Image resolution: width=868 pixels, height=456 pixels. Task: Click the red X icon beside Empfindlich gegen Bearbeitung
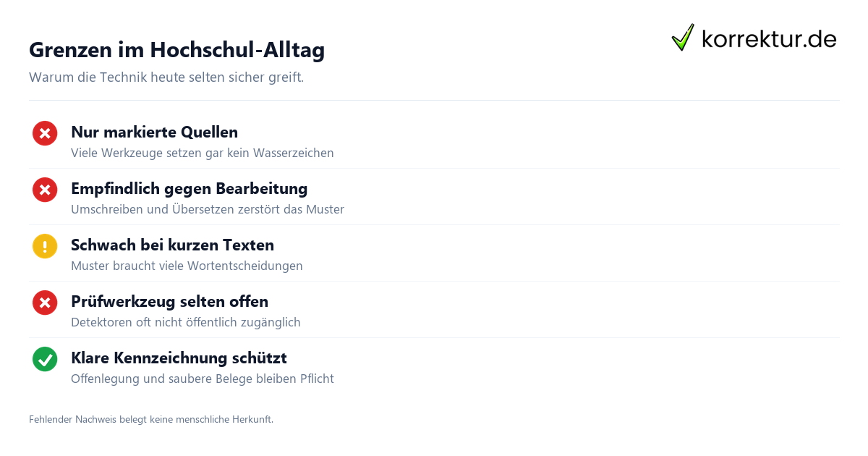tap(45, 190)
